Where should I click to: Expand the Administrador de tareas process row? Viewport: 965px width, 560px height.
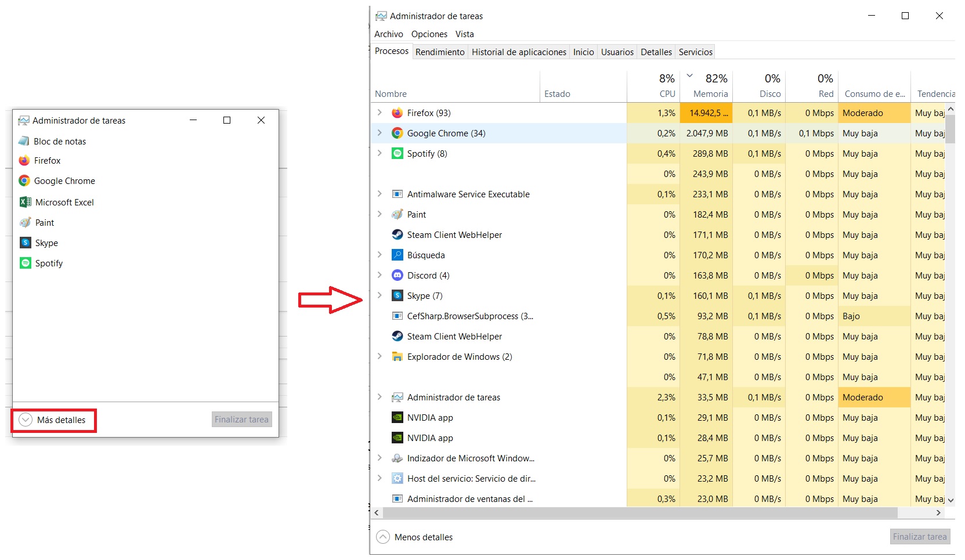[x=380, y=397]
